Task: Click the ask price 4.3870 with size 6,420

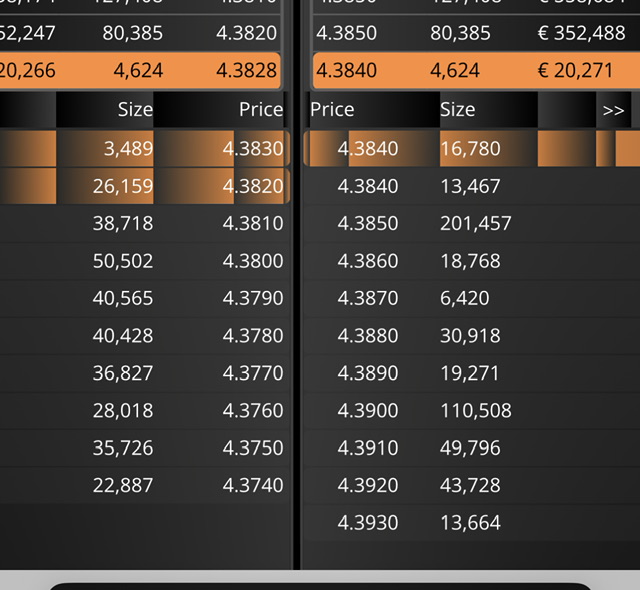Action: click(x=368, y=298)
